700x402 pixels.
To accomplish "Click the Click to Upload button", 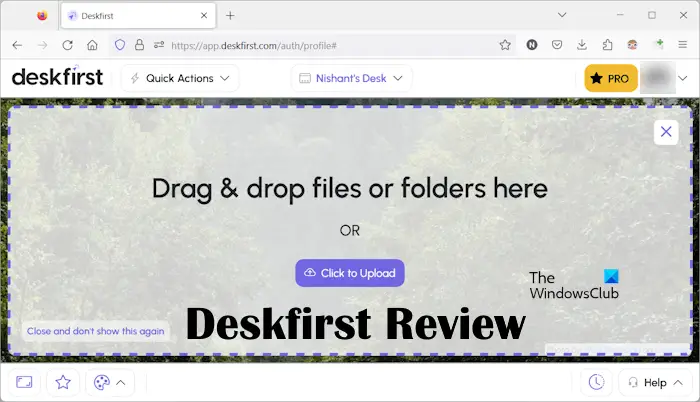I will click(x=350, y=273).
